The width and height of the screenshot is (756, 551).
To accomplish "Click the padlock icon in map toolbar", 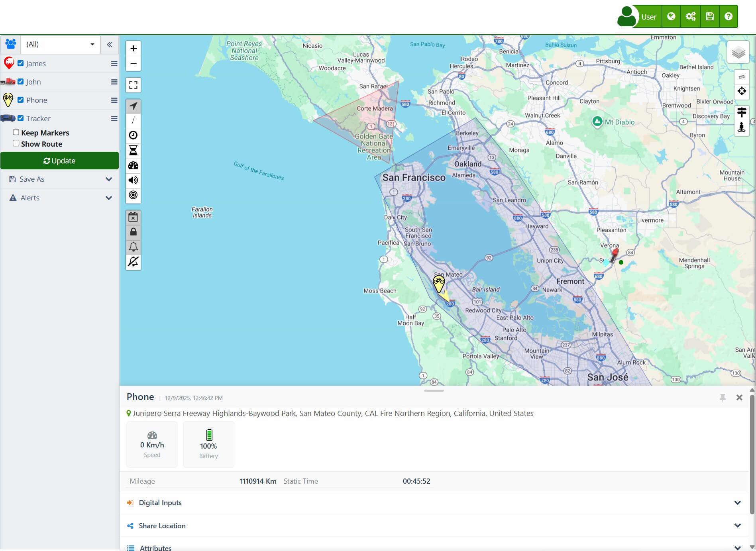I will [x=134, y=232].
